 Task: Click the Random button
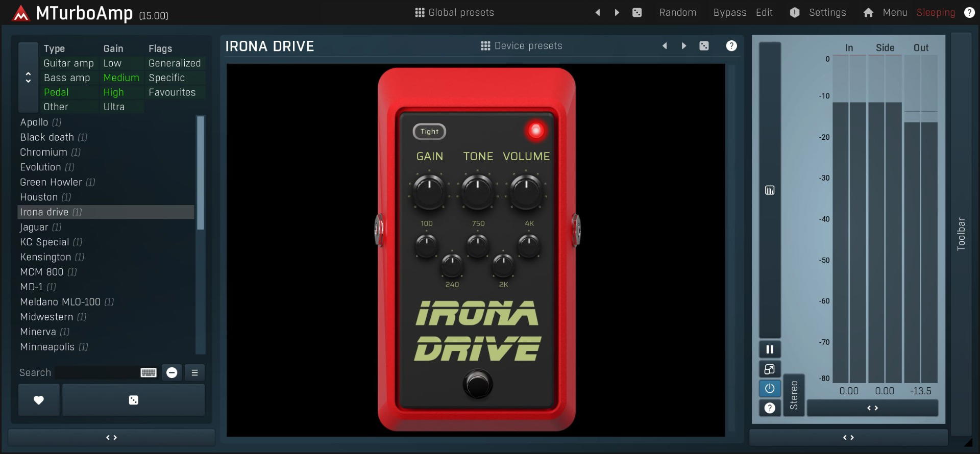click(677, 12)
